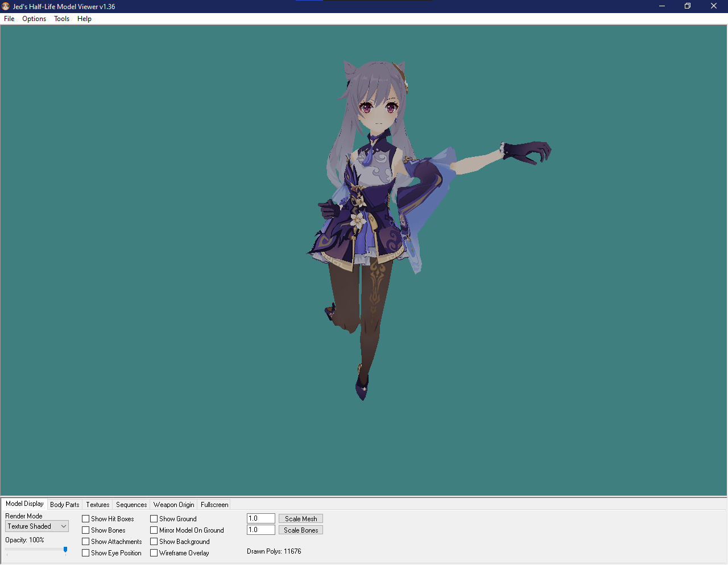
Task: Open the File menu
Action: point(9,19)
